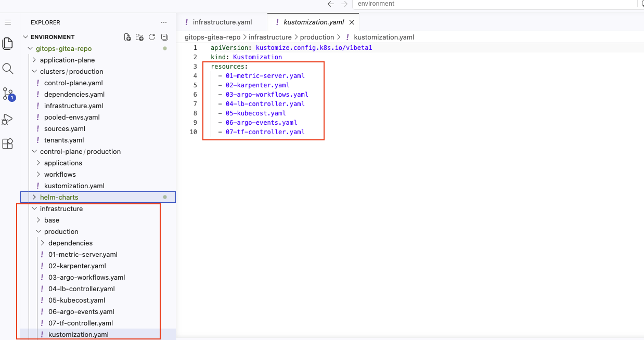Select the kustomization.yaml tab

click(313, 22)
